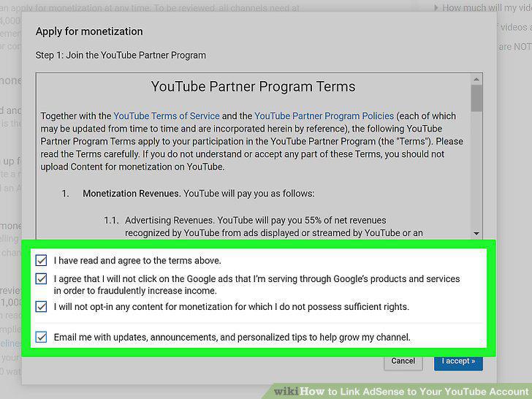Image resolution: width=532 pixels, height=399 pixels.
Task: Click the terms scrollbar up arrow
Action: (x=476, y=80)
